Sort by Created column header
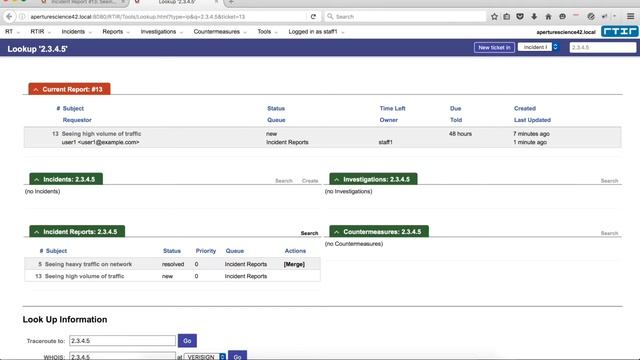 tap(525, 109)
